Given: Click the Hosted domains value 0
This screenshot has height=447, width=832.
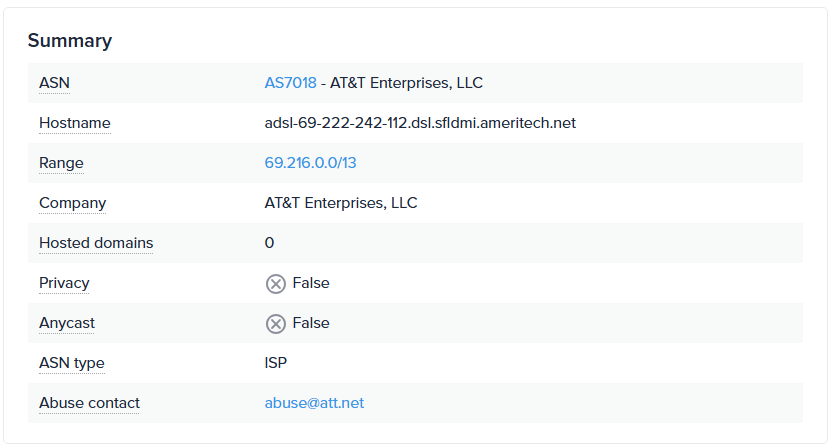Looking at the screenshot, I should pyautogui.click(x=269, y=243).
